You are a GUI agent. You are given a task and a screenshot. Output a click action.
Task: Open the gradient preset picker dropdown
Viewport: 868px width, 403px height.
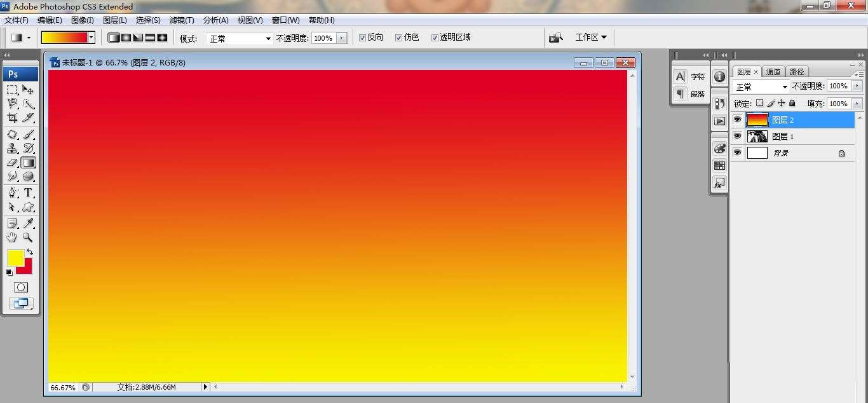(x=91, y=38)
